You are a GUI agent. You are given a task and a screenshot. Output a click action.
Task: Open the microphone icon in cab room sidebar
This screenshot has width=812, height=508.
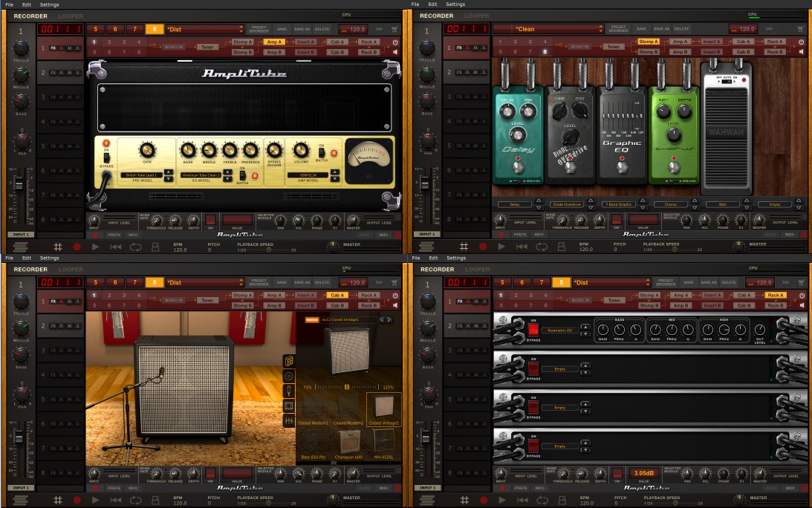coord(289,391)
